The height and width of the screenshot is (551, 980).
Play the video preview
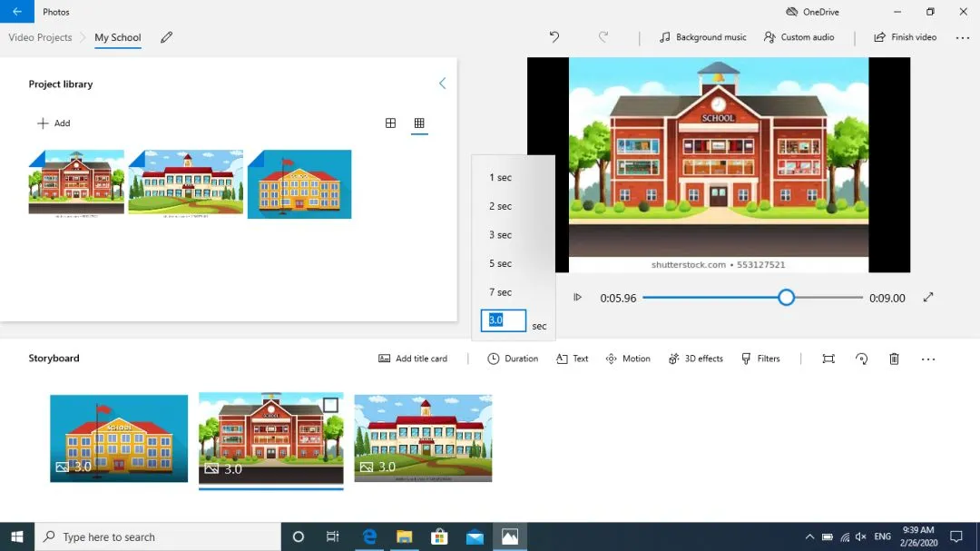(577, 298)
